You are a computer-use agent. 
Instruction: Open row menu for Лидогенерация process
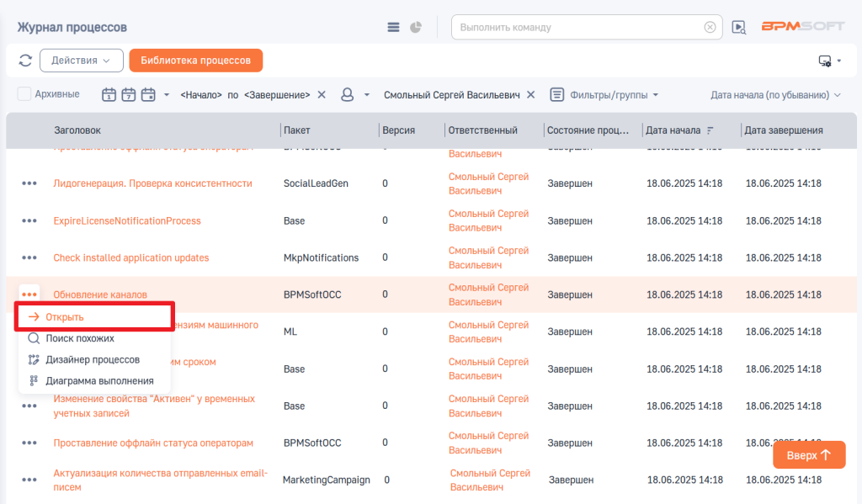tap(29, 183)
